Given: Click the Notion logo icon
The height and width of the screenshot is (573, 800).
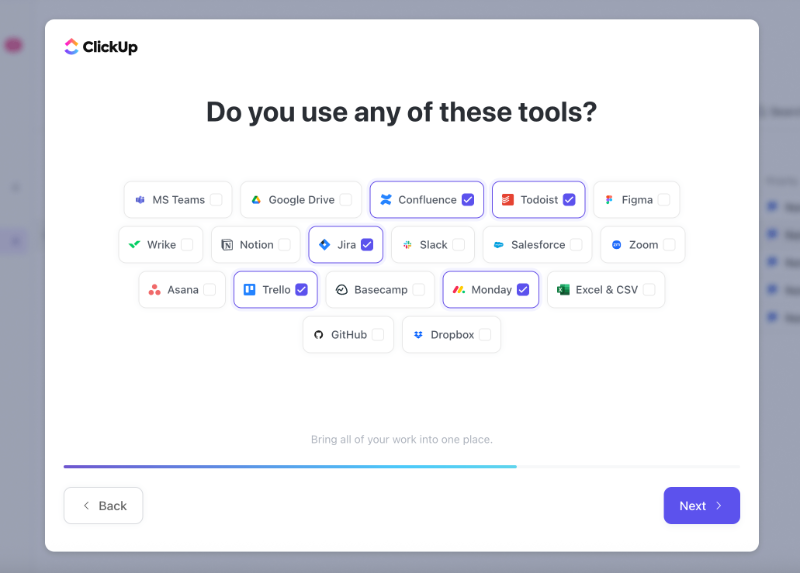Looking at the screenshot, I should coord(227,245).
